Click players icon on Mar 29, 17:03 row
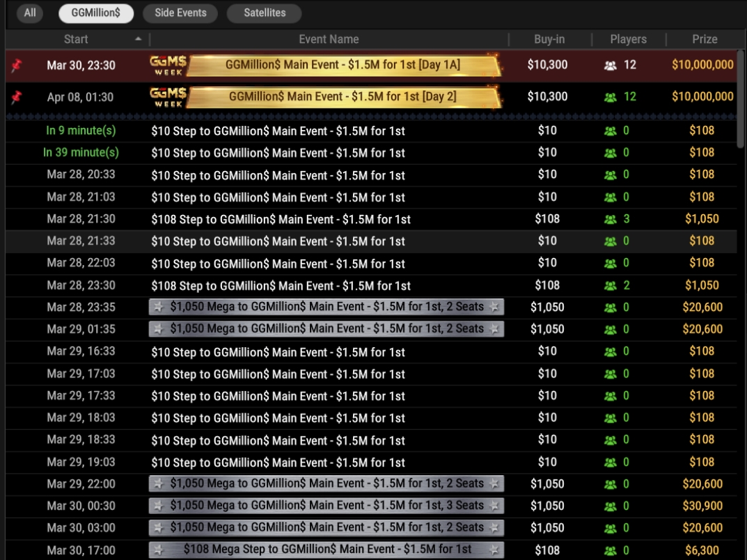The width and height of the screenshot is (747, 560). [611, 374]
